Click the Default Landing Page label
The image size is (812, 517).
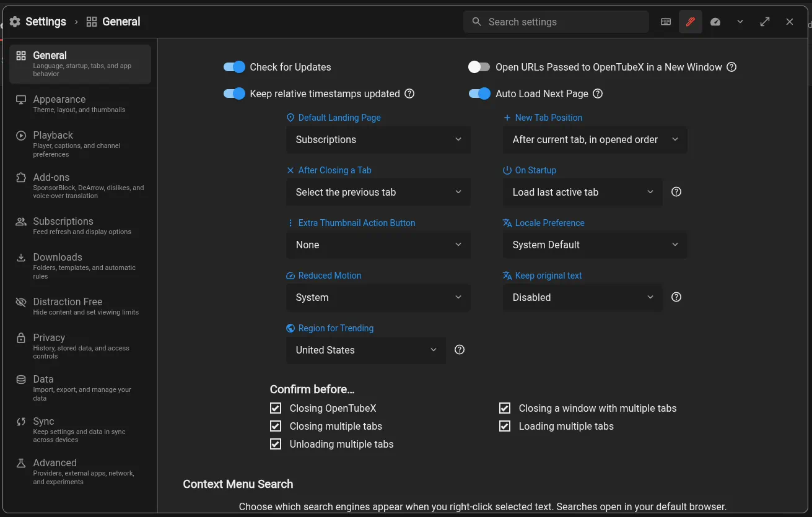(339, 118)
